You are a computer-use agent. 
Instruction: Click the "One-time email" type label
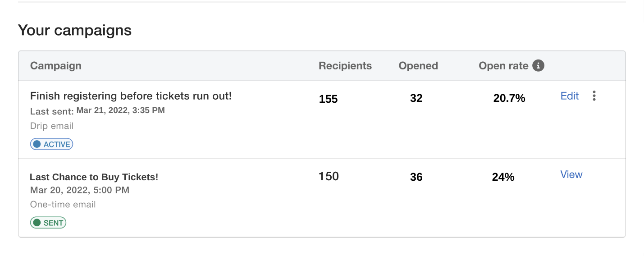63,205
